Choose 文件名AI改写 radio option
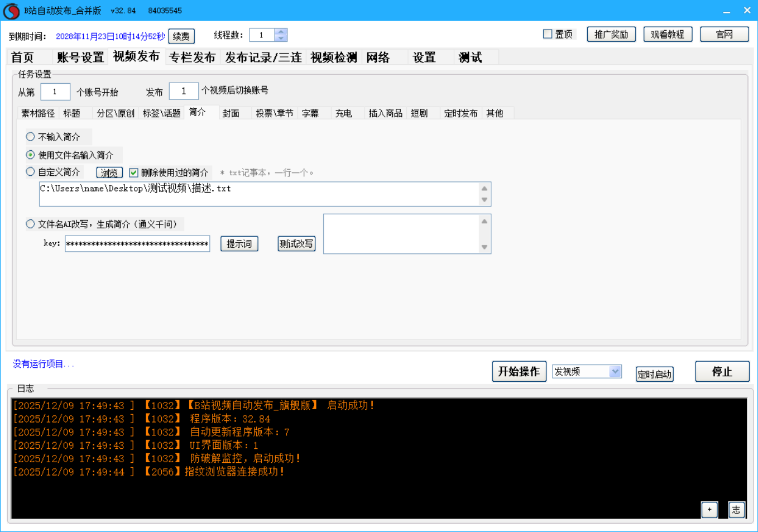 (31, 224)
